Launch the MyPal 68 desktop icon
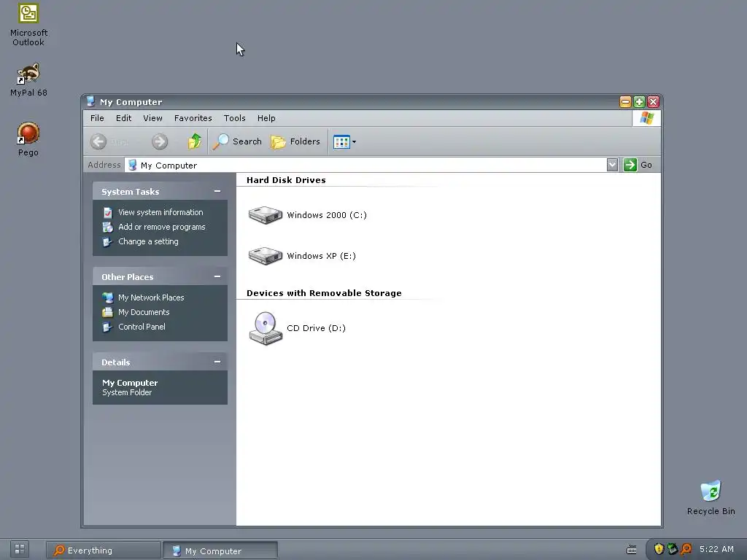Viewport: 747px width, 560px height. click(x=28, y=79)
